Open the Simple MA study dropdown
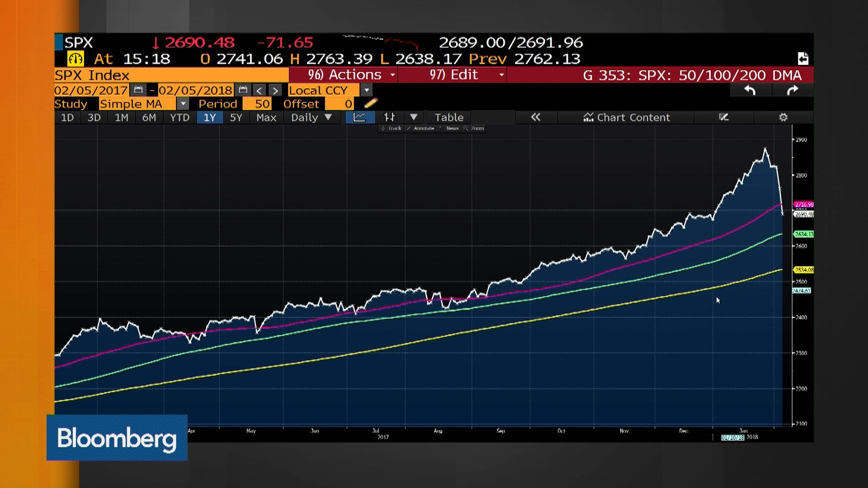This screenshot has width=868, height=488. 183,104
